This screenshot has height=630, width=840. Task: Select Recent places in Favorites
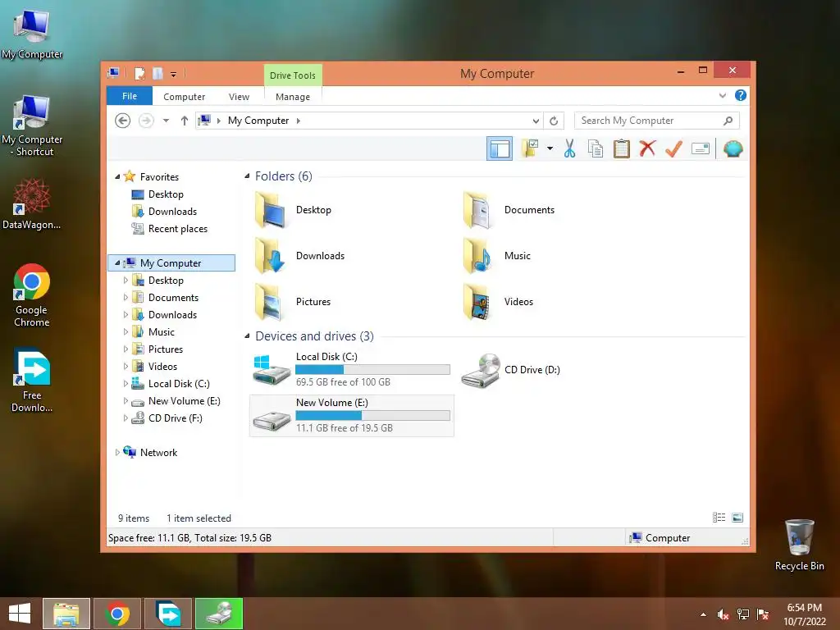[177, 229]
